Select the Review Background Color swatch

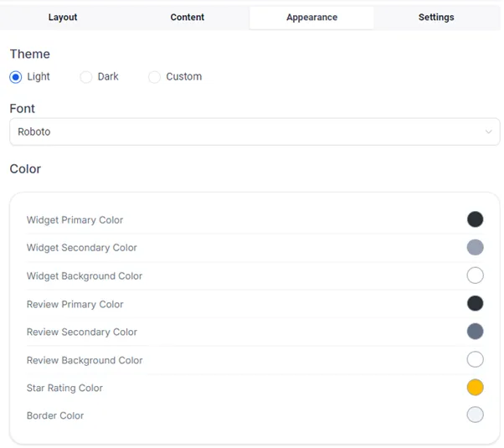click(475, 359)
